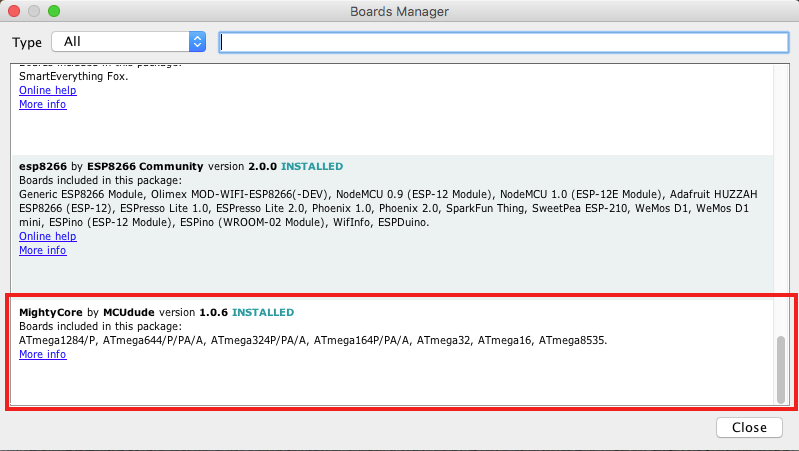The image size is (799, 451).
Task: Close the Boards Manager dialog
Action: point(749,427)
